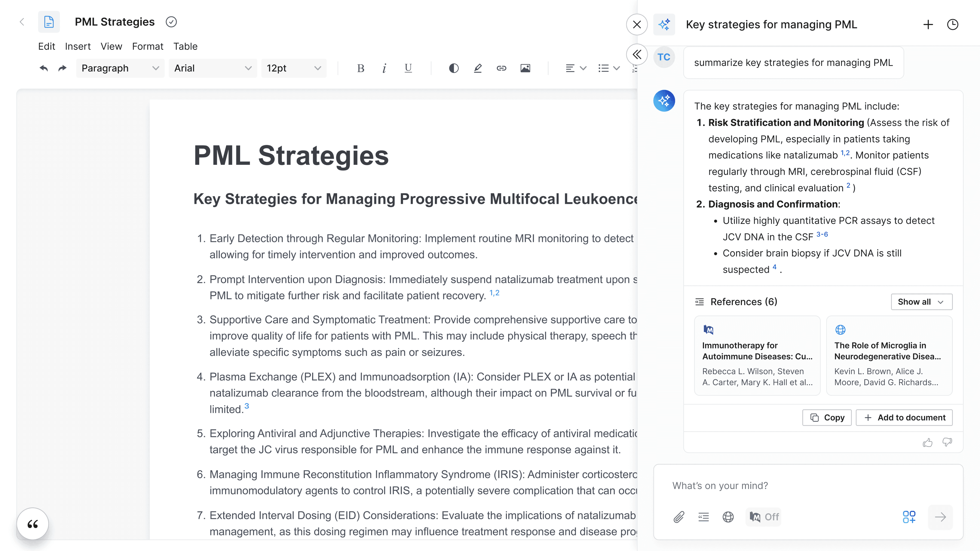Open the prompt apps grid icon

click(909, 517)
